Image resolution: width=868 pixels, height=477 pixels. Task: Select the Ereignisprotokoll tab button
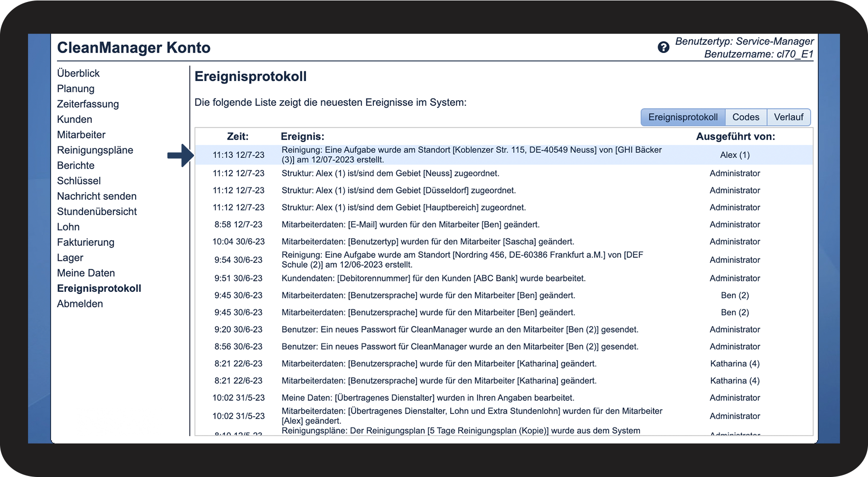point(683,117)
